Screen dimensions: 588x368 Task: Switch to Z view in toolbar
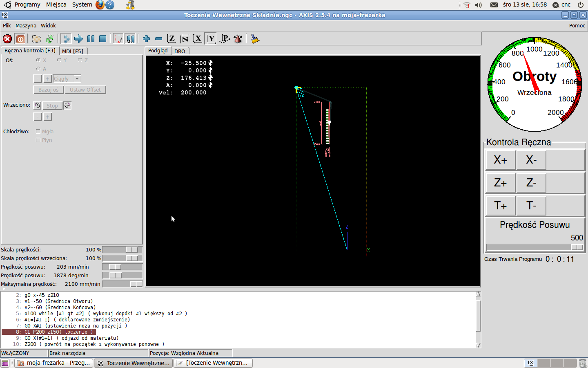pos(171,39)
